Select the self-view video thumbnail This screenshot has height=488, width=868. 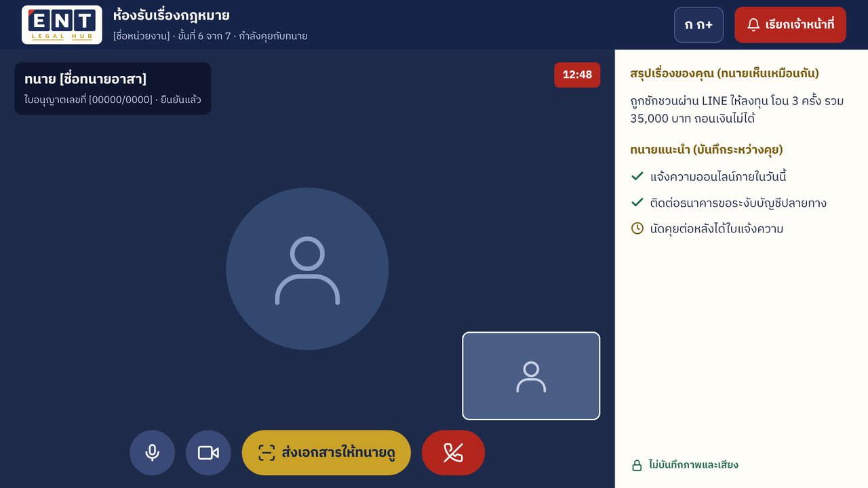pos(531,376)
